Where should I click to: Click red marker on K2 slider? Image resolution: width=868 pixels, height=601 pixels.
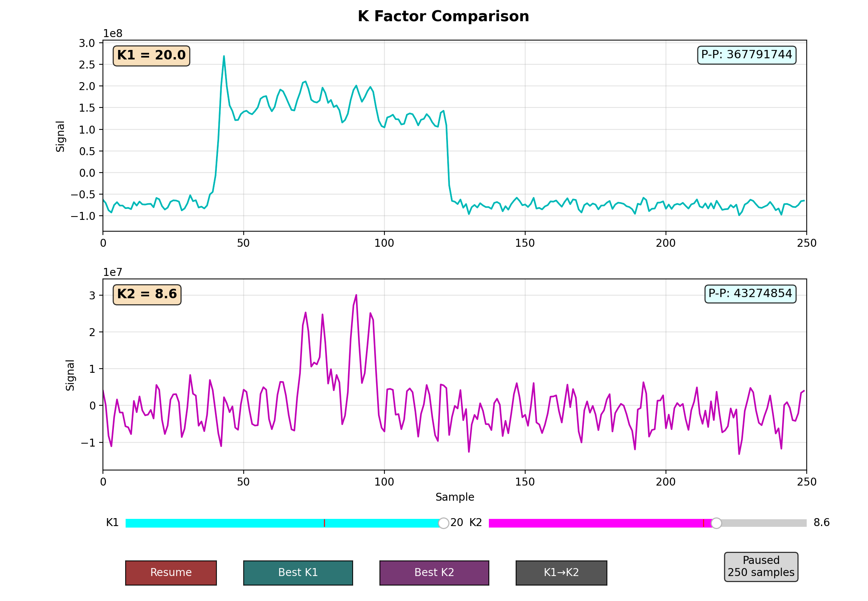[703, 523]
